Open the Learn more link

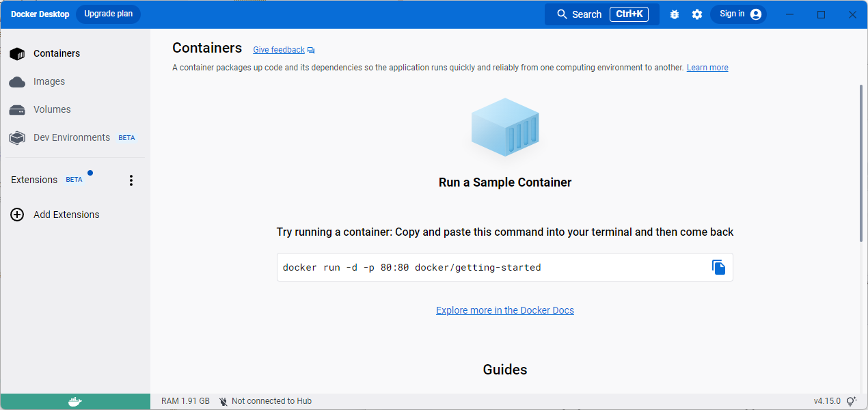pyautogui.click(x=707, y=68)
